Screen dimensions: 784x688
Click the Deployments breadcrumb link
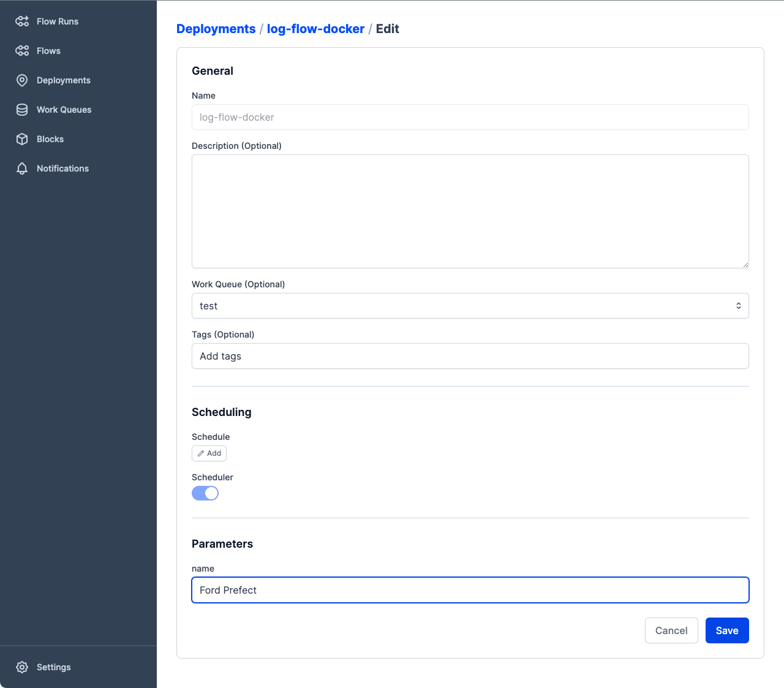point(216,29)
